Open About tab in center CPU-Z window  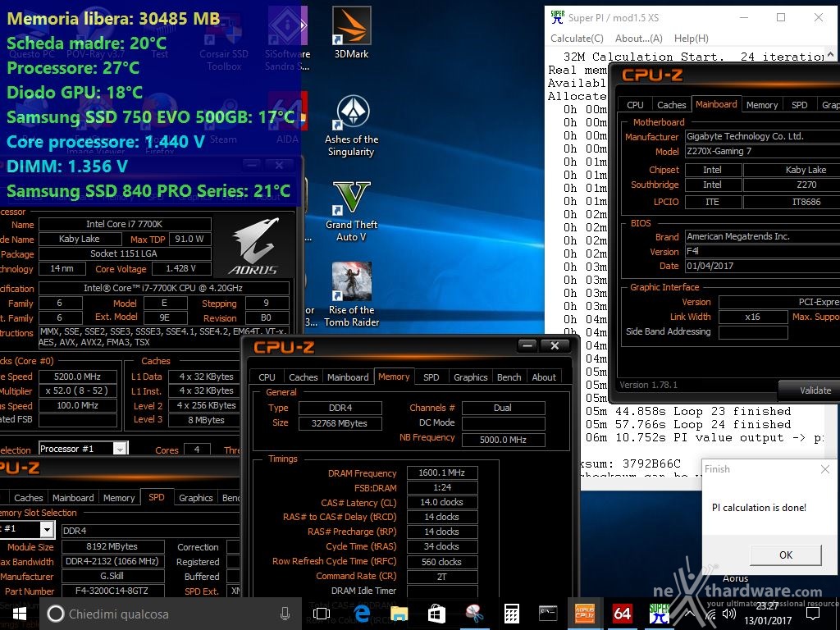(544, 377)
